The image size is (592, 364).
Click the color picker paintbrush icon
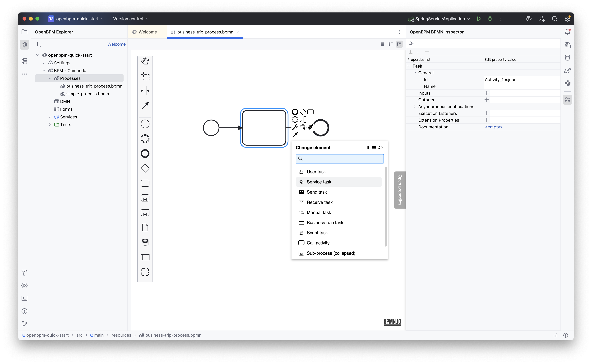310,127
